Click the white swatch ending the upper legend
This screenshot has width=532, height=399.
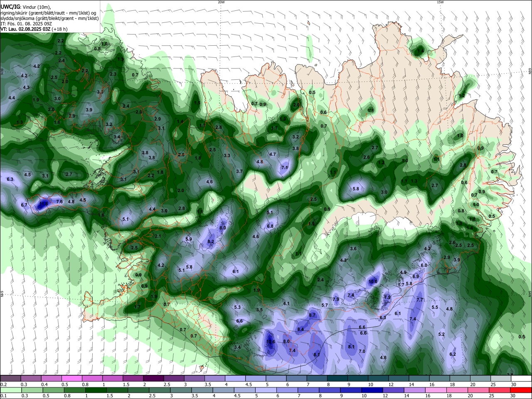pos(521,378)
